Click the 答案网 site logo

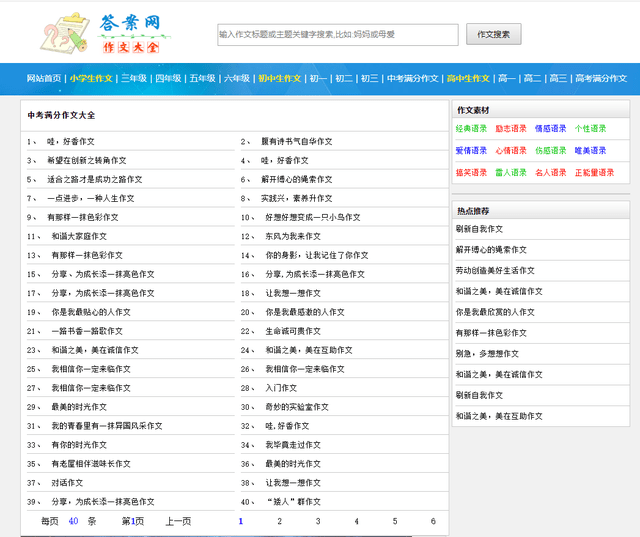pyautogui.click(x=105, y=33)
